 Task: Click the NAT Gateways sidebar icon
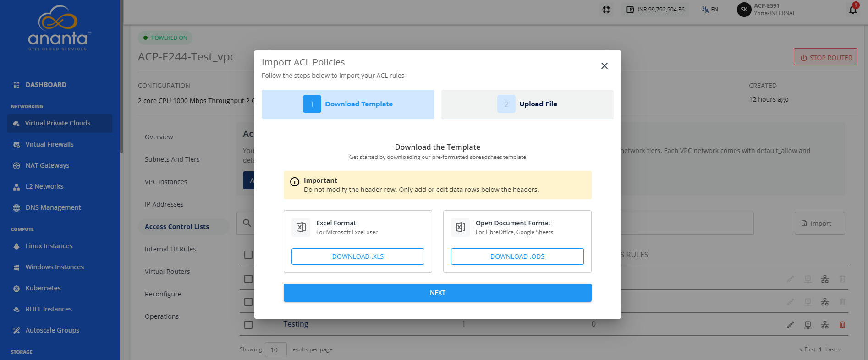point(16,166)
